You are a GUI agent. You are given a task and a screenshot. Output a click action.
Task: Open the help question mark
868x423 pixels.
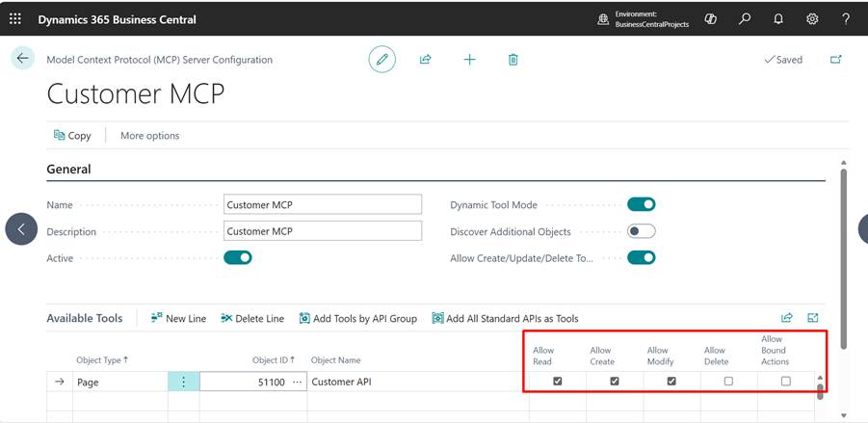pos(846,19)
